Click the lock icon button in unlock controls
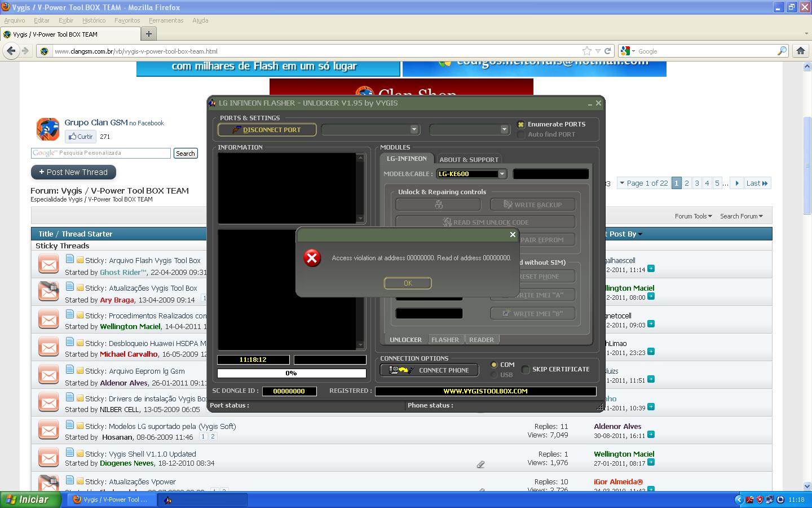 point(438,205)
